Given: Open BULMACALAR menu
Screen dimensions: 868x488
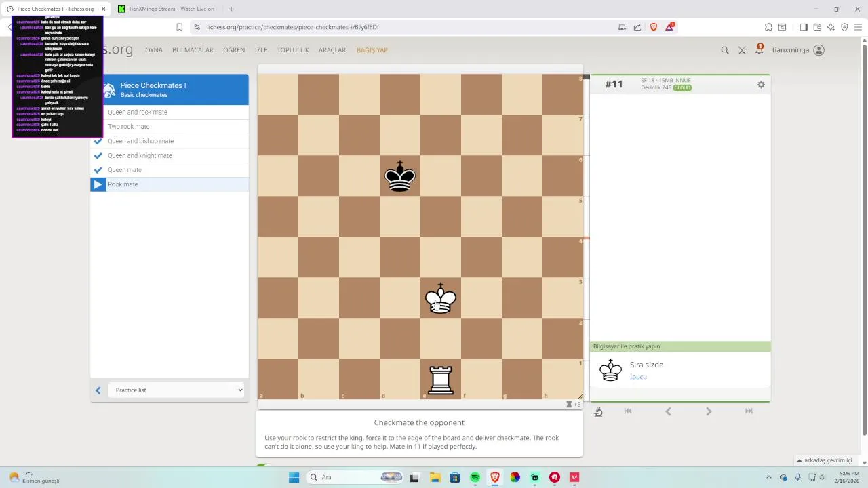Looking at the screenshot, I should pos(193,50).
